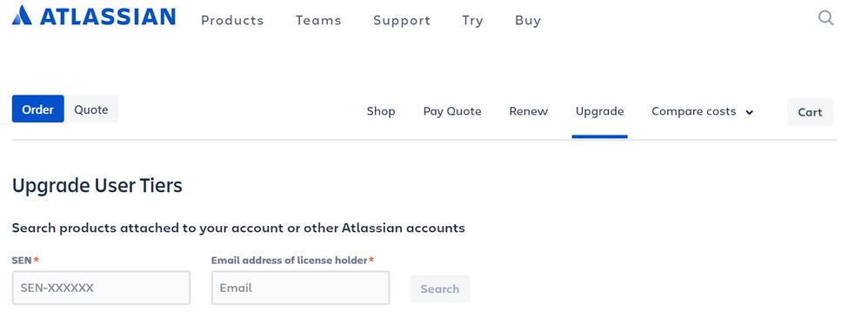The width and height of the screenshot is (868, 325).
Task: Open the magnifying glass search icon
Action: click(x=826, y=18)
